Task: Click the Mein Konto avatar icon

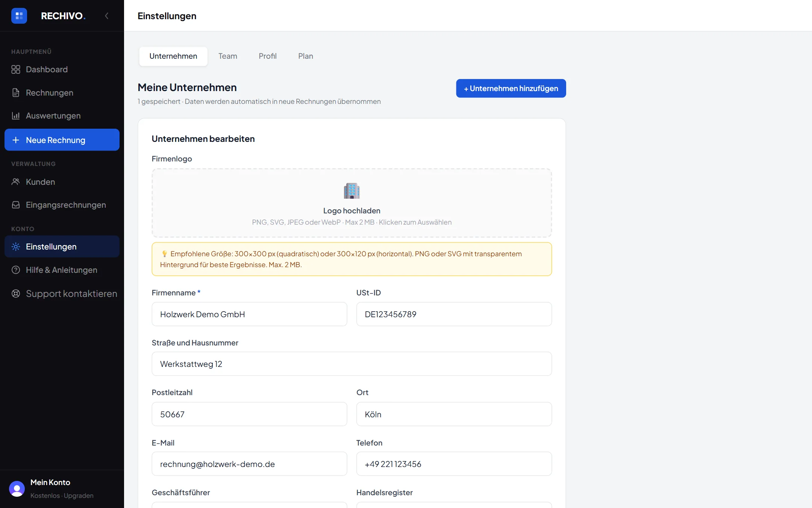Action: click(x=17, y=489)
